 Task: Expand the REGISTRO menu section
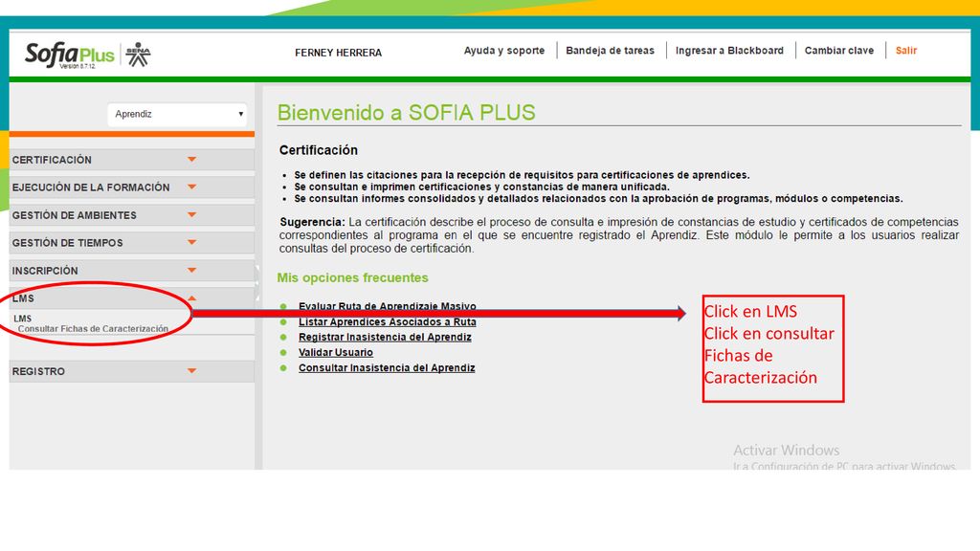(x=131, y=371)
